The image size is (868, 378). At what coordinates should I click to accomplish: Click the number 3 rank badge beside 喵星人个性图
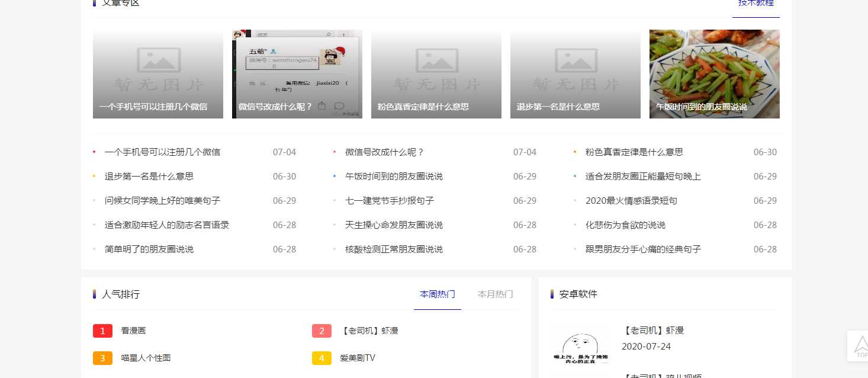pyautogui.click(x=102, y=358)
